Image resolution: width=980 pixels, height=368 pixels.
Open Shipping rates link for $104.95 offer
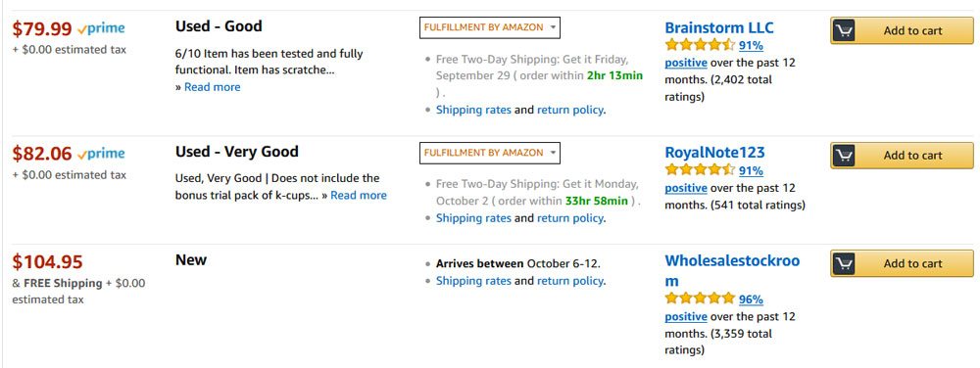point(473,281)
